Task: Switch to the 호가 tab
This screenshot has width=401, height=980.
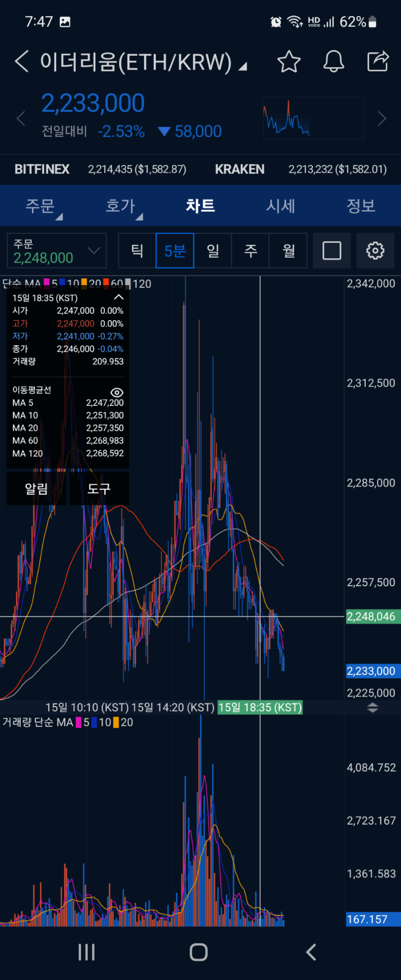Action: [x=120, y=206]
